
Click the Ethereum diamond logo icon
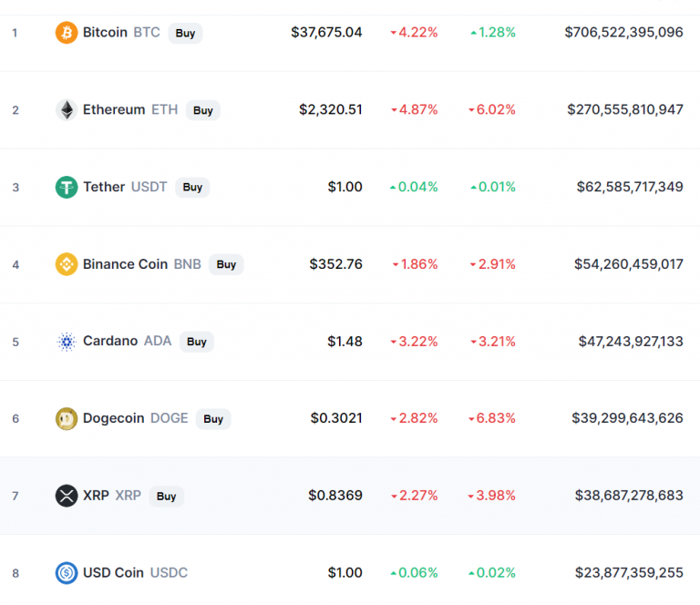[67, 110]
